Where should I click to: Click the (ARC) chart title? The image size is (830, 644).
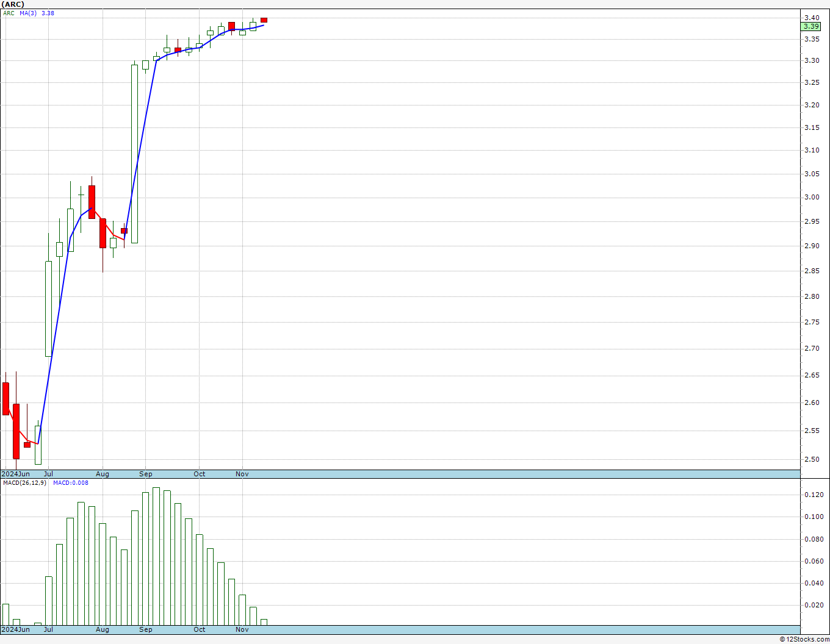point(13,4)
